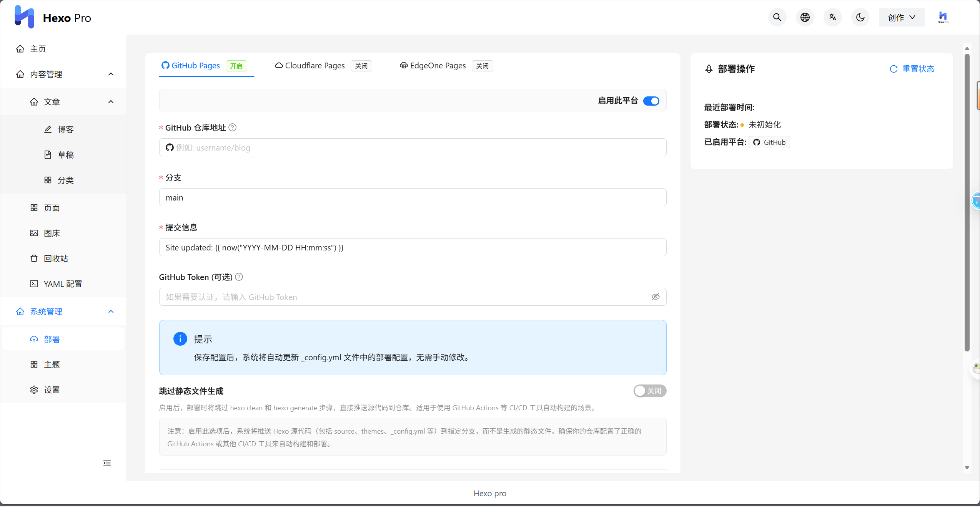Open the 草稿 menu item
Screen dimensions: 980x507
(x=64, y=155)
